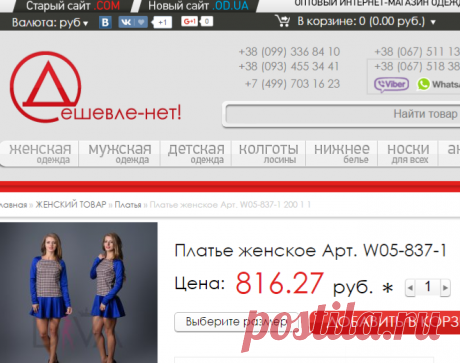The image size is (460, 363).
Task: Click the shopping cart icon
Action: [x=283, y=21]
